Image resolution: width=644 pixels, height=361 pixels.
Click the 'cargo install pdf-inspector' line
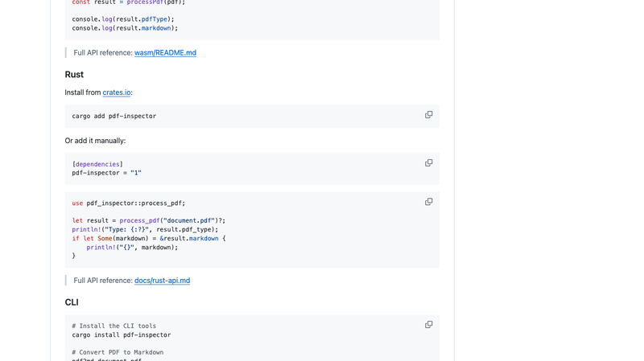[x=122, y=335]
